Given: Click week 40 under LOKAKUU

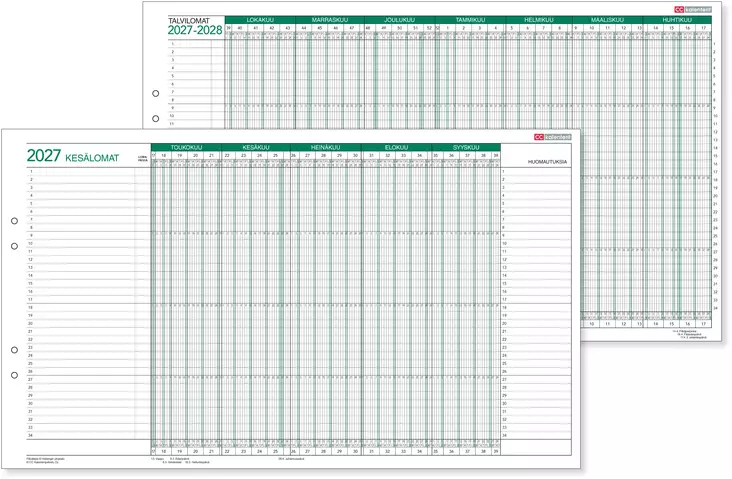Looking at the screenshot, I should (x=239, y=28).
